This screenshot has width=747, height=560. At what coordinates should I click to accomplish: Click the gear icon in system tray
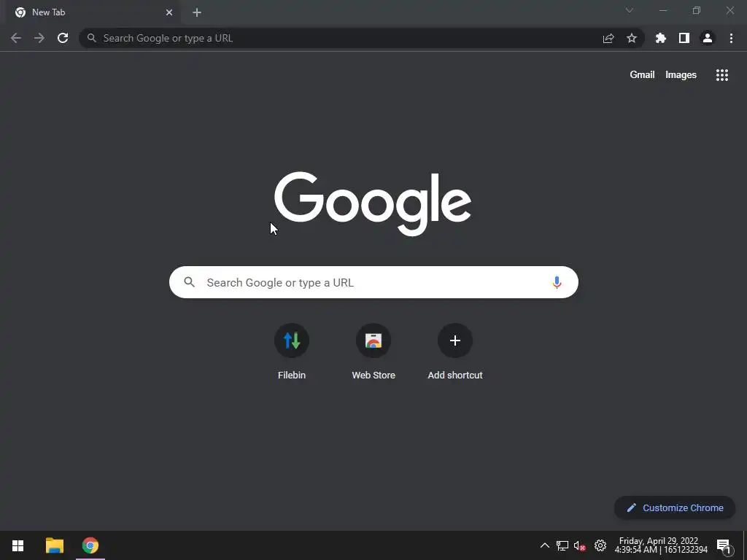tap(600, 545)
